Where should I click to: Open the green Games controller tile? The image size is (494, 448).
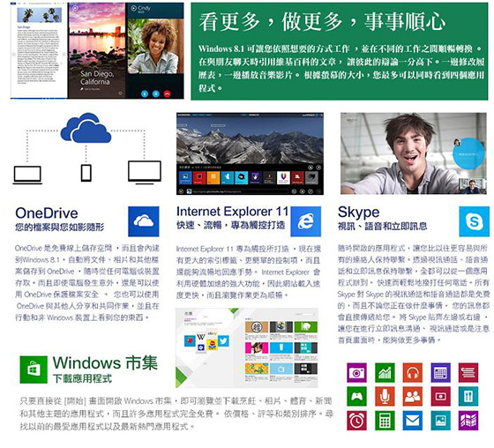coord(356,396)
